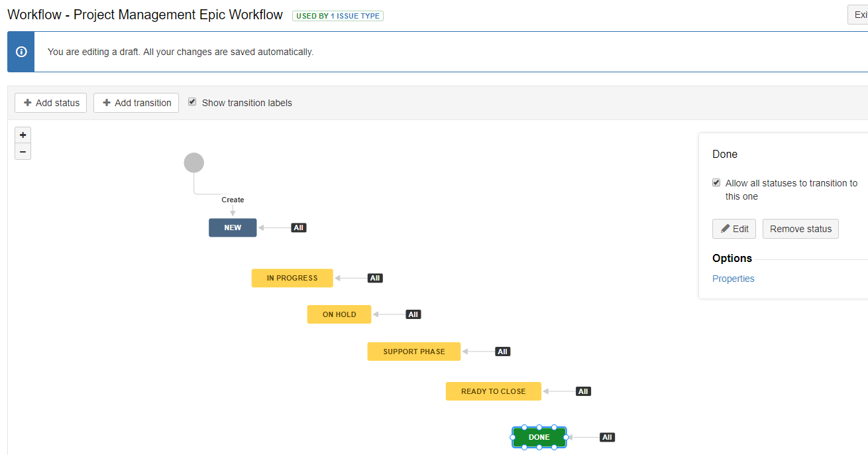The image size is (868, 455).
Task: Click the Add transition button
Action: coord(136,102)
